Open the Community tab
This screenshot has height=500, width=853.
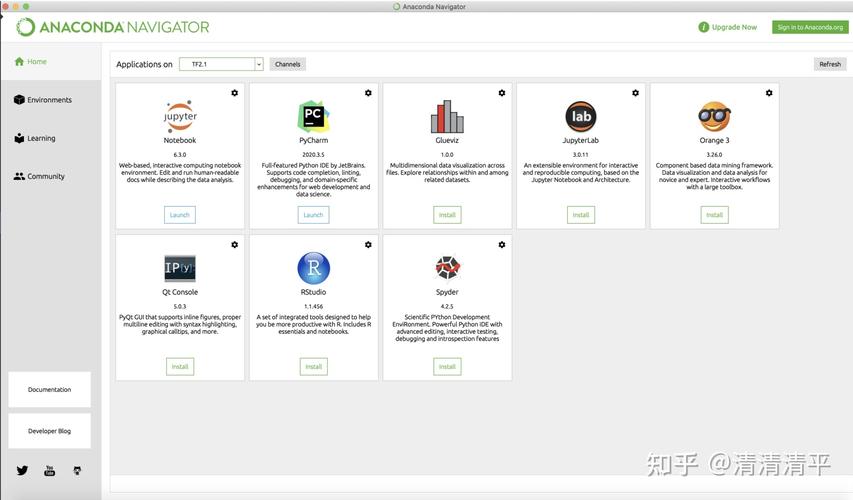coord(39,176)
